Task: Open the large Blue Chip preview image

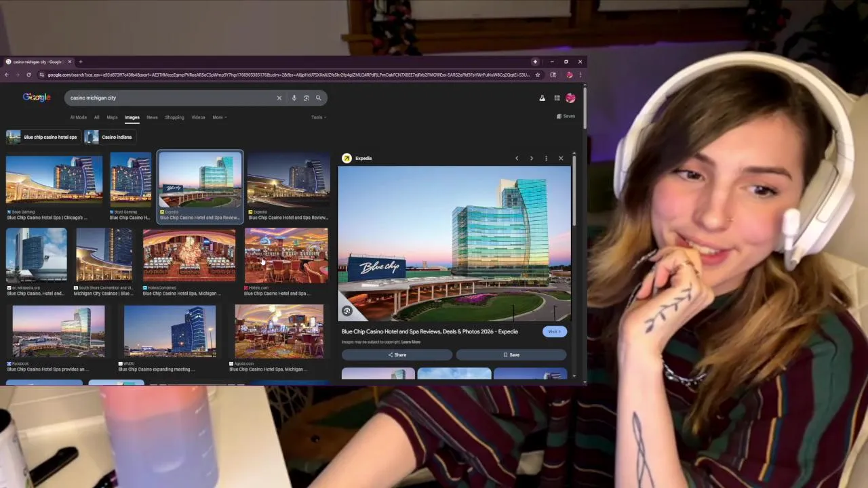Action: [x=454, y=244]
